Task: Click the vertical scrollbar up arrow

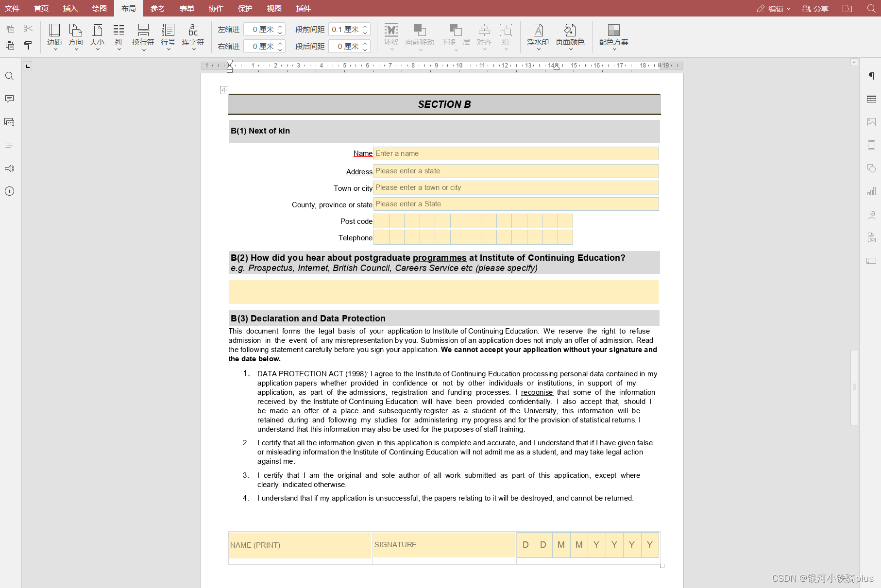Action: click(x=854, y=63)
